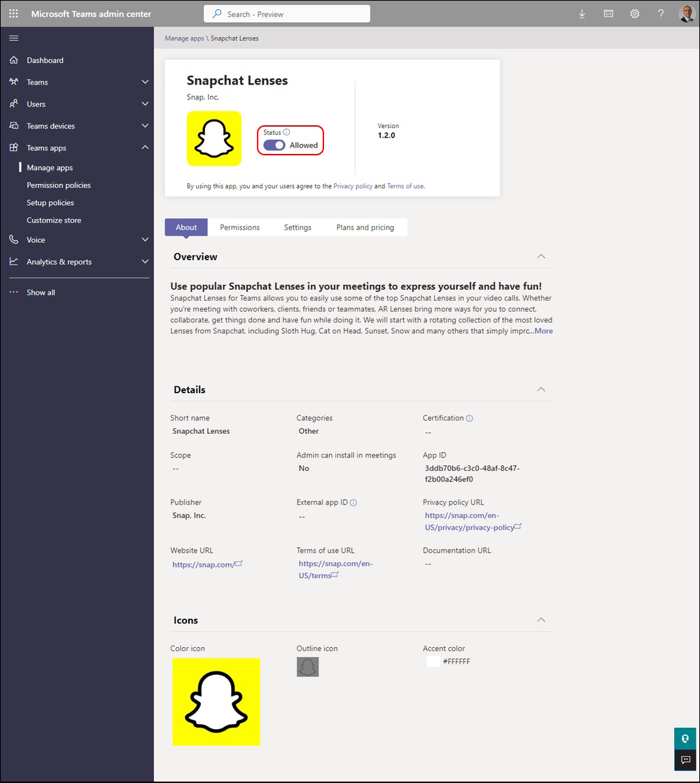Click the Analytics & reports chart icon
The height and width of the screenshot is (783, 700).
point(14,262)
